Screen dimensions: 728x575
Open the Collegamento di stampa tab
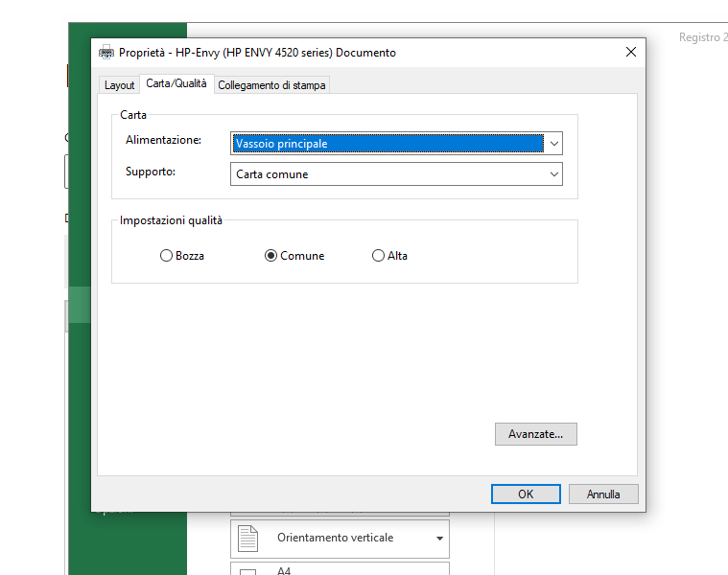click(x=271, y=85)
